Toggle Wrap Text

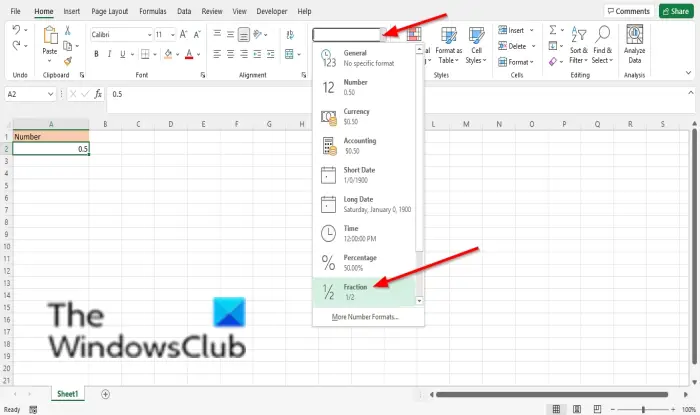click(x=290, y=34)
